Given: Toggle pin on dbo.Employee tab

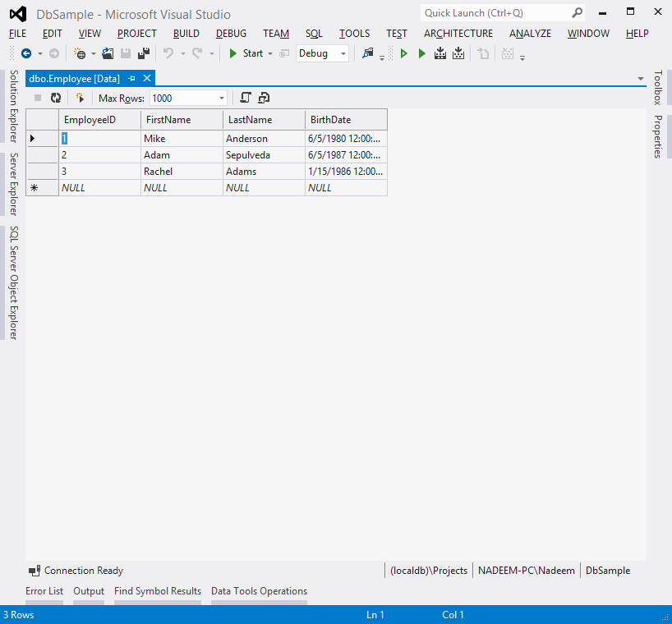Looking at the screenshot, I should [132, 78].
